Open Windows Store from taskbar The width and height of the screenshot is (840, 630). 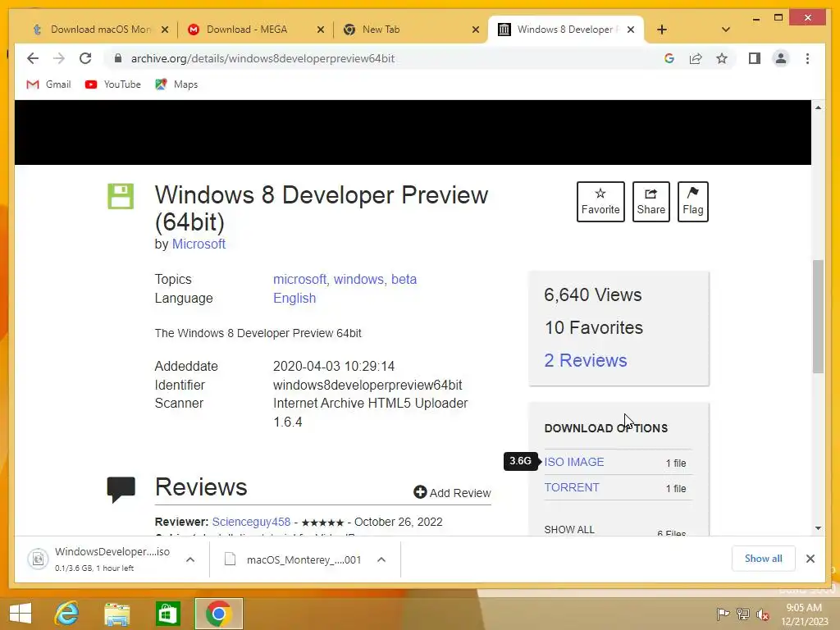click(167, 614)
